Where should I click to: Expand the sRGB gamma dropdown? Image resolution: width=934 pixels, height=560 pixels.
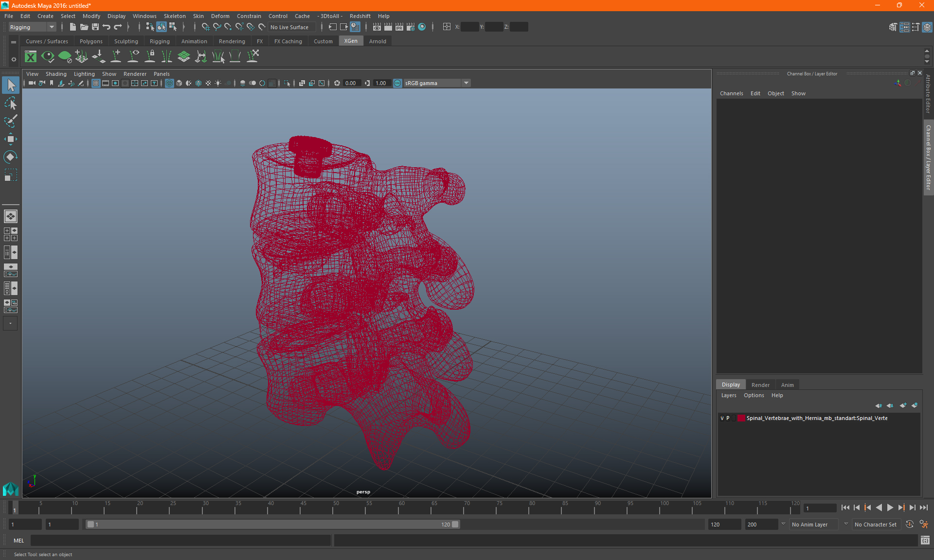click(x=467, y=83)
